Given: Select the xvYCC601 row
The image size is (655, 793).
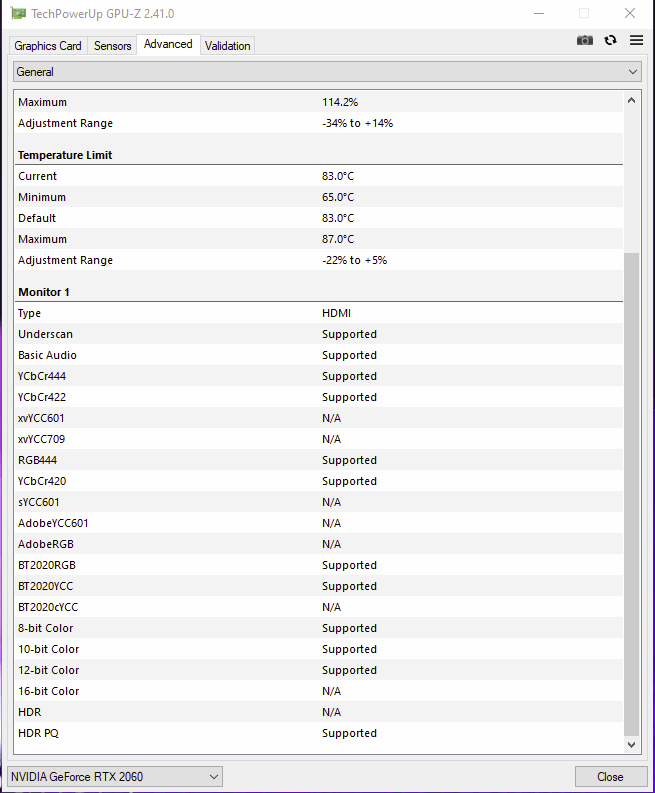Looking at the screenshot, I should tap(319, 418).
